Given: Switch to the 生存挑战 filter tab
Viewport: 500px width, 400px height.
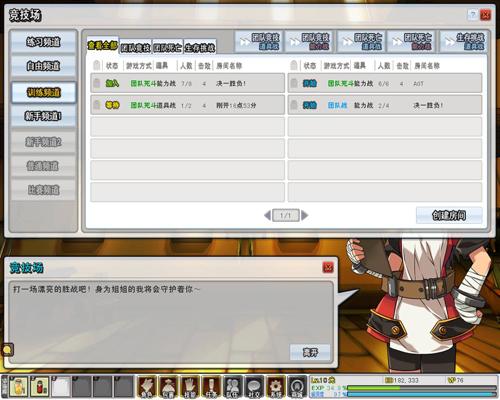Looking at the screenshot, I should click(x=200, y=48).
